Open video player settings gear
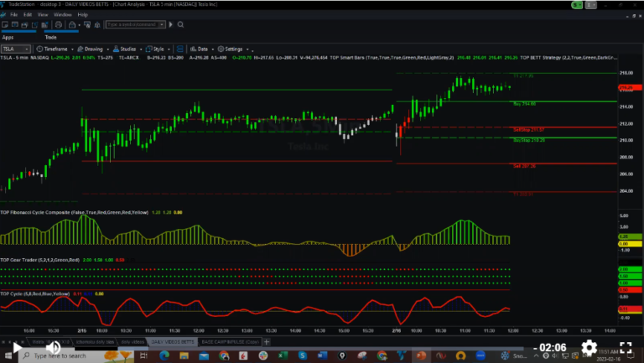 point(589,348)
